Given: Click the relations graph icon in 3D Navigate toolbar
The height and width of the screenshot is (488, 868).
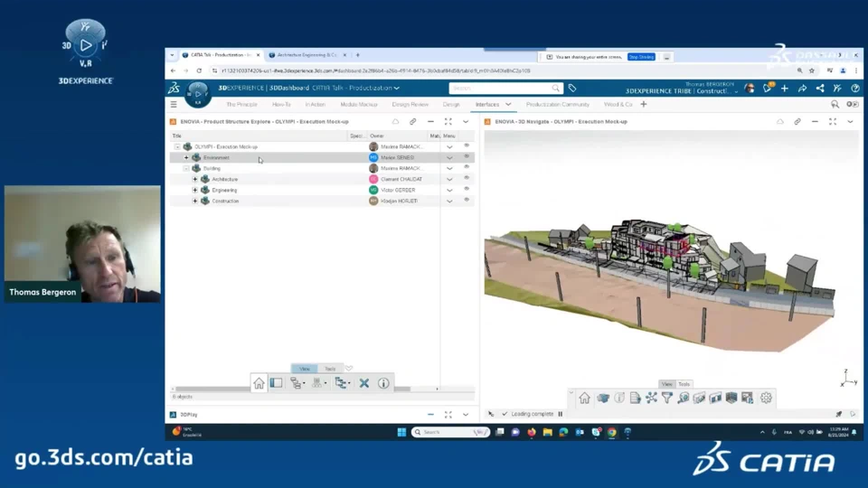Looking at the screenshot, I should tap(651, 398).
